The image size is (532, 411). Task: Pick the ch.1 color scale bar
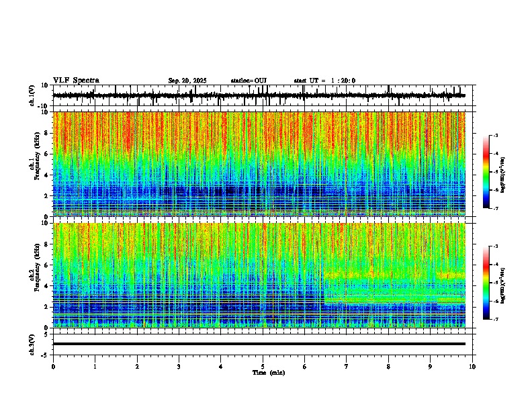(x=486, y=172)
